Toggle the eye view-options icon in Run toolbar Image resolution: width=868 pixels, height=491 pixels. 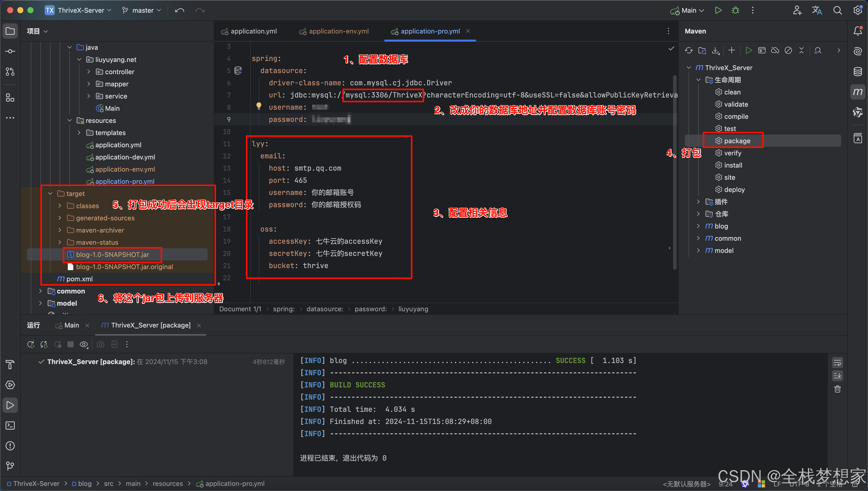point(84,344)
